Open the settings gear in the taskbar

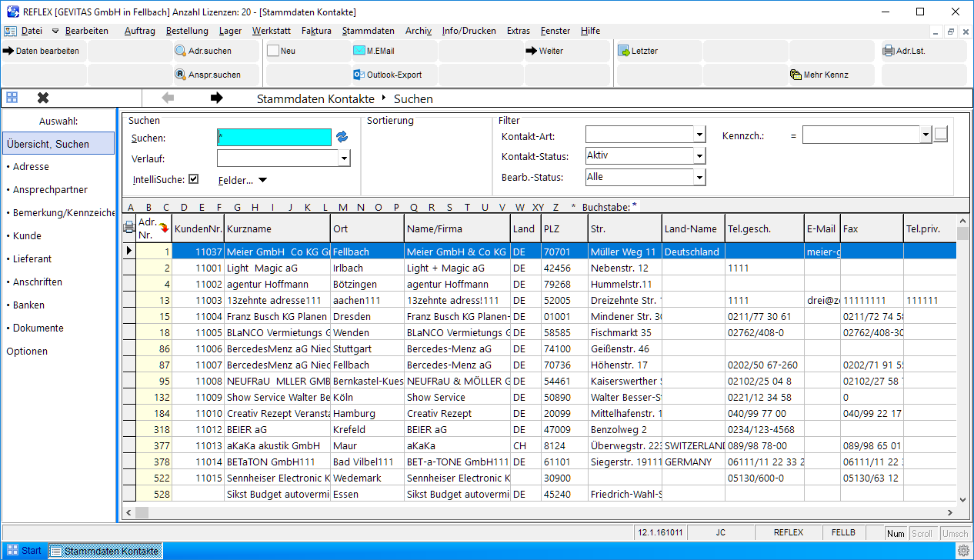[x=962, y=551]
